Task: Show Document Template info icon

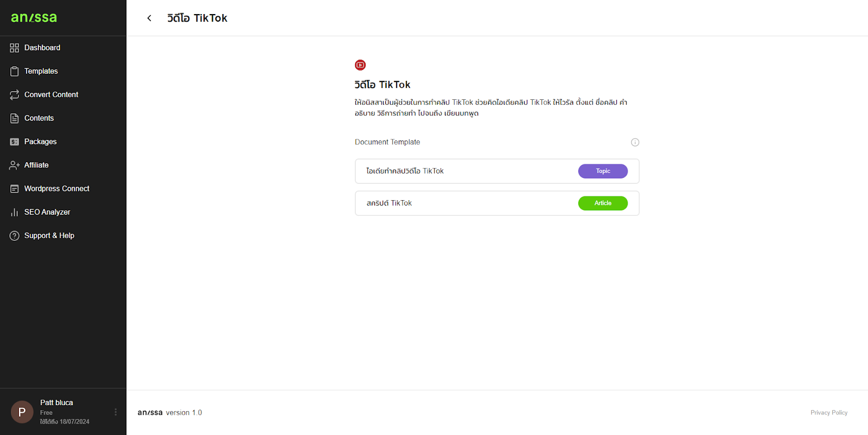Action: [x=635, y=142]
